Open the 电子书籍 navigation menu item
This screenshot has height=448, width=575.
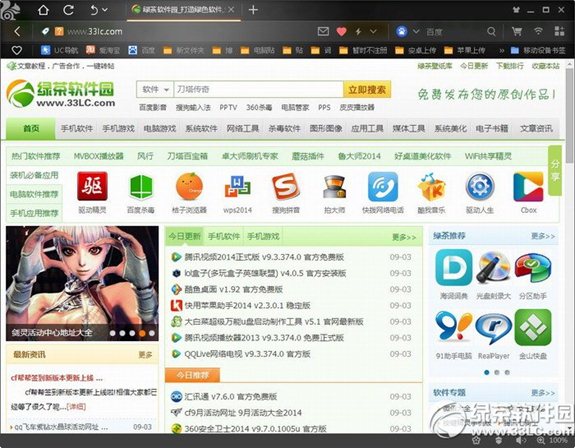point(492,128)
